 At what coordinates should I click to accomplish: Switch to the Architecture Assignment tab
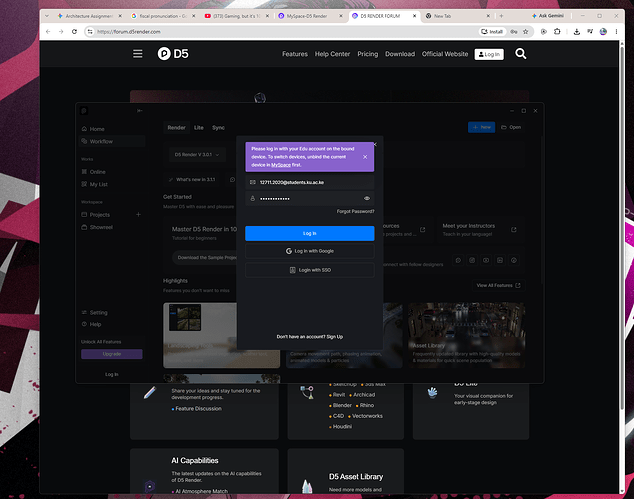click(x=89, y=16)
